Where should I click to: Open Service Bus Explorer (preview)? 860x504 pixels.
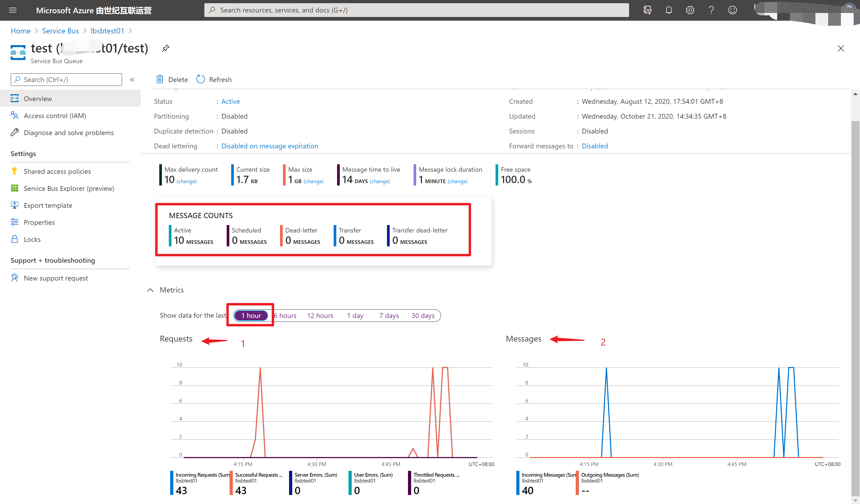[x=69, y=188]
